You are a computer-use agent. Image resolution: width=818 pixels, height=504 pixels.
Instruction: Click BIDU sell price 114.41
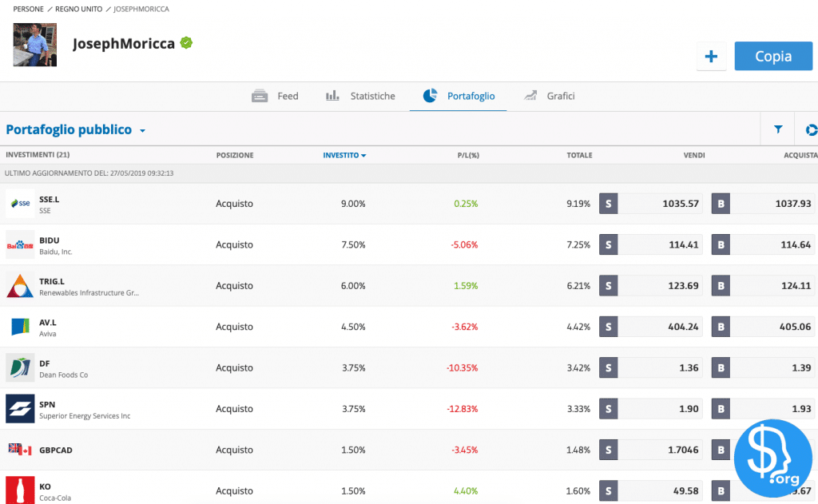pyautogui.click(x=684, y=244)
